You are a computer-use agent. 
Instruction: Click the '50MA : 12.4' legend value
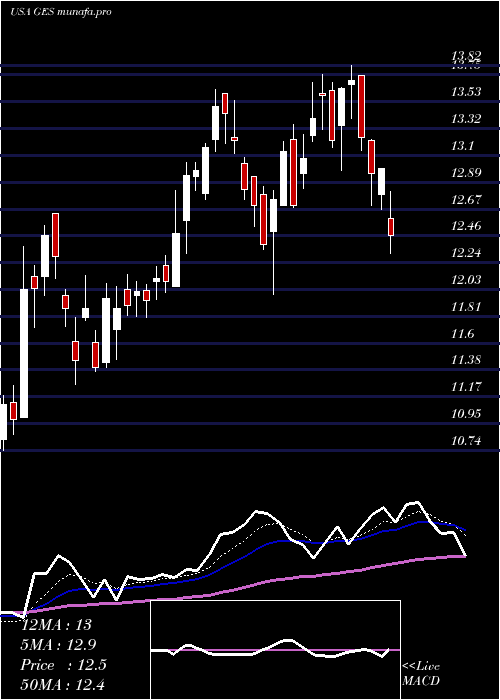63,685
